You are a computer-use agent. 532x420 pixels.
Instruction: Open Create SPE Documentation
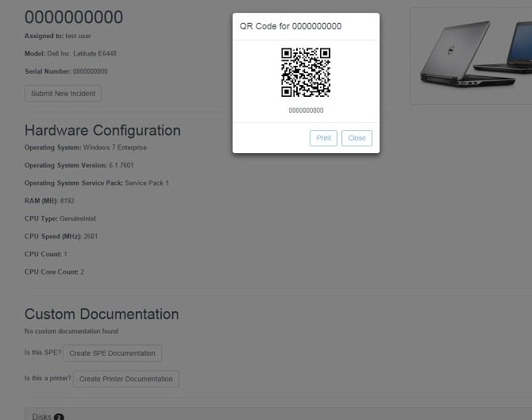pyautogui.click(x=112, y=353)
